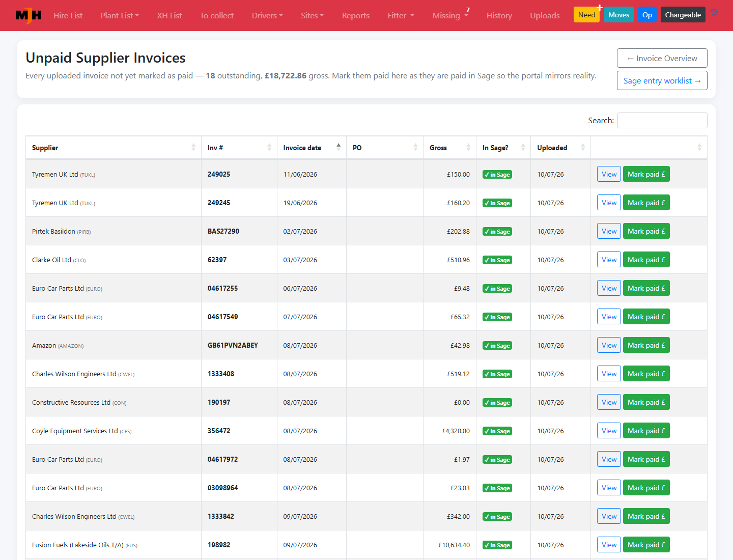Click gross amount £10,634.40
The height and width of the screenshot is (560, 733).
(454, 545)
